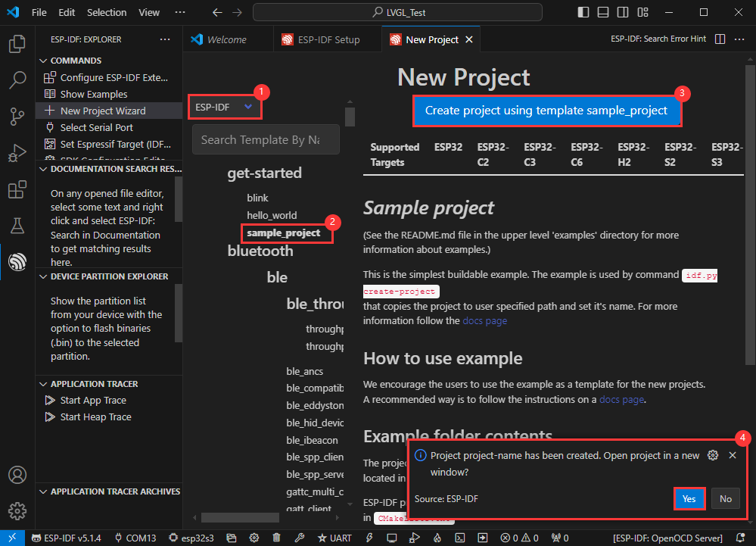The image size is (756, 546).
Task: Click the trash full-clean icon in status bar
Action: tap(277, 538)
